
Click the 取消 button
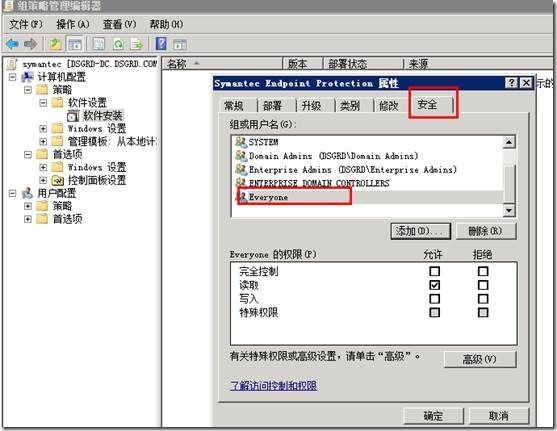pos(499,416)
